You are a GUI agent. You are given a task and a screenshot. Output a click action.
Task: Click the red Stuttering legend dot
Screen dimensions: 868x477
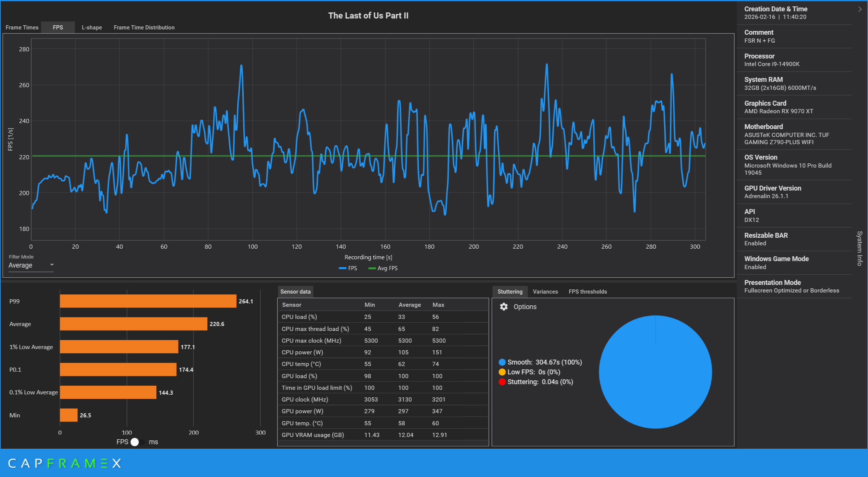coord(502,382)
